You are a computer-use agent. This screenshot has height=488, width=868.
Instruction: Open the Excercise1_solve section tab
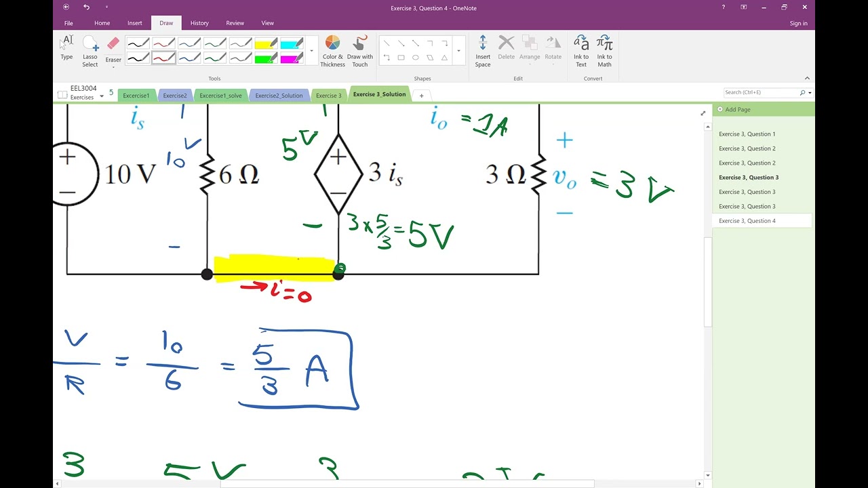pos(220,96)
